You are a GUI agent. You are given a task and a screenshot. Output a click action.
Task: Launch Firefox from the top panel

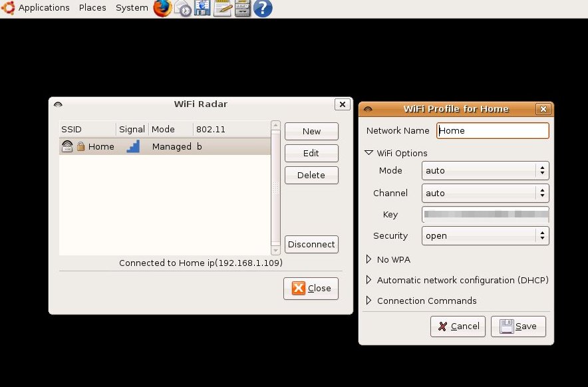click(x=162, y=8)
